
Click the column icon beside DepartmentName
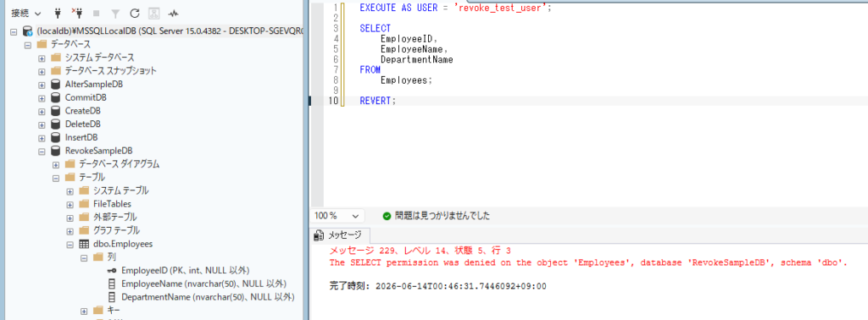click(112, 297)
